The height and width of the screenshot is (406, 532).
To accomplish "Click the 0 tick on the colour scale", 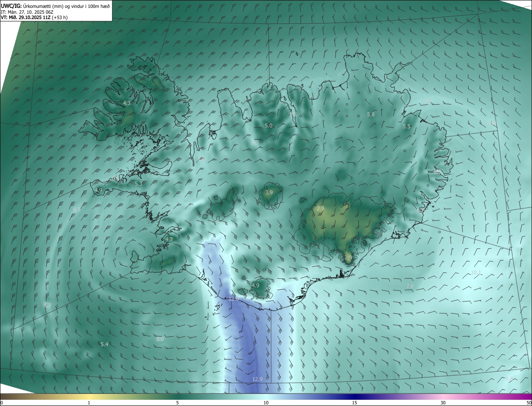I will pos(2,403).
